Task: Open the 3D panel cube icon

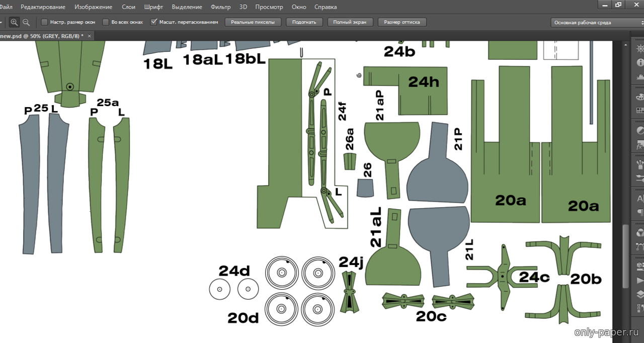Action: tap(640, 266)
